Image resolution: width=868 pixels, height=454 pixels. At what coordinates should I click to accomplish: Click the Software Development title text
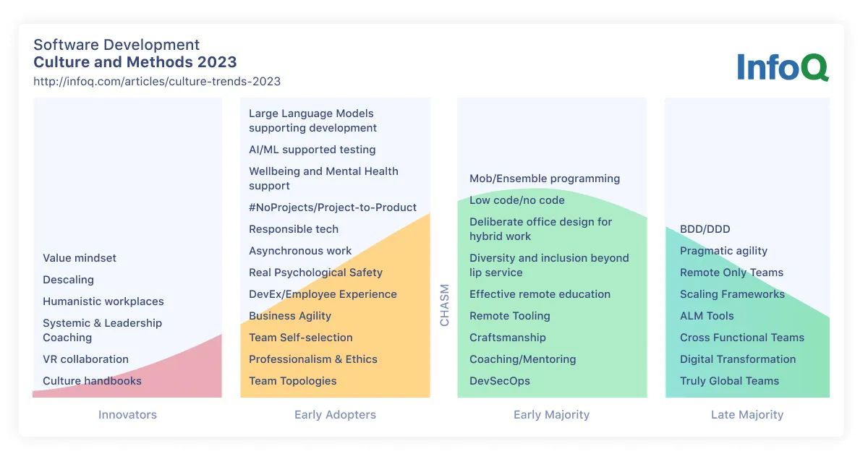pyautogui.click(x=116, y=45)
